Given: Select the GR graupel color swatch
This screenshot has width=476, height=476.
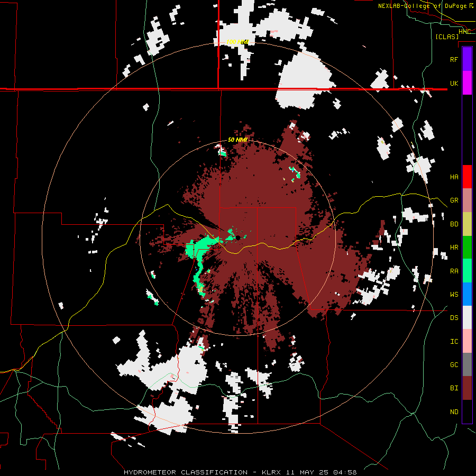Looking at the screenshot, I should [467, 200].
